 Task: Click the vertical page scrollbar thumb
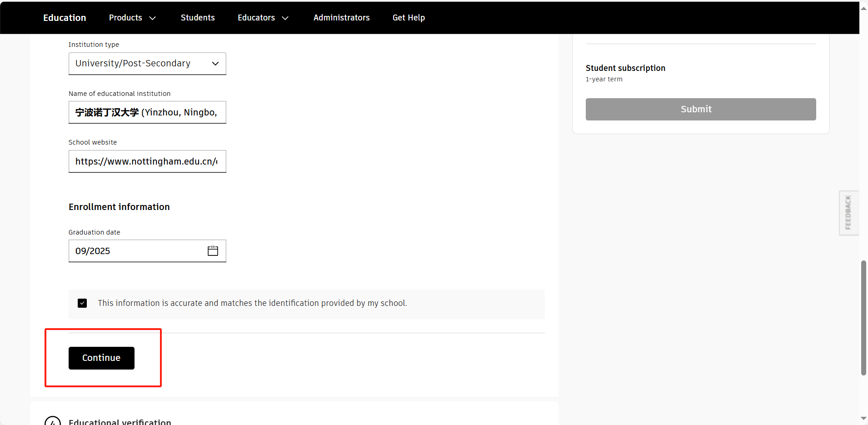(x=863, y=317)
